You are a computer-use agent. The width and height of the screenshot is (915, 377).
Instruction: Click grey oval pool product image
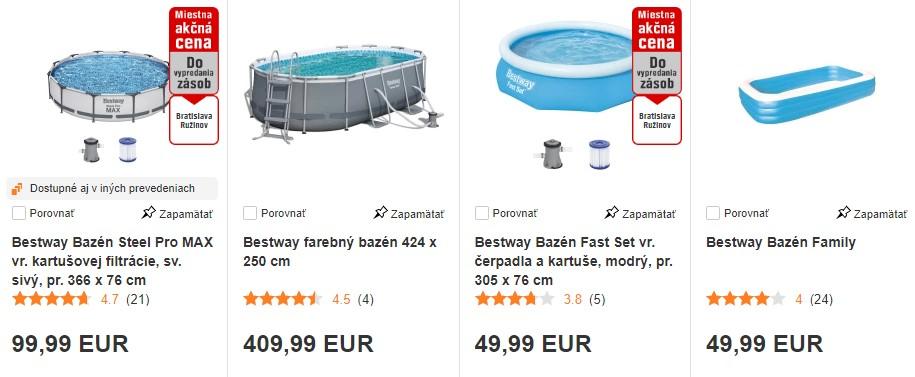[x=343, y=93]
